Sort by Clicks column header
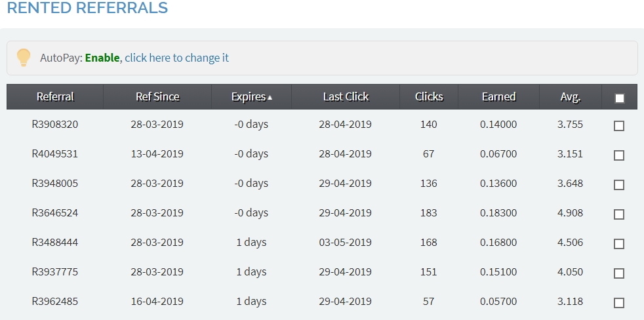Viewport: 644px width, 320px height. click(429, 97)
